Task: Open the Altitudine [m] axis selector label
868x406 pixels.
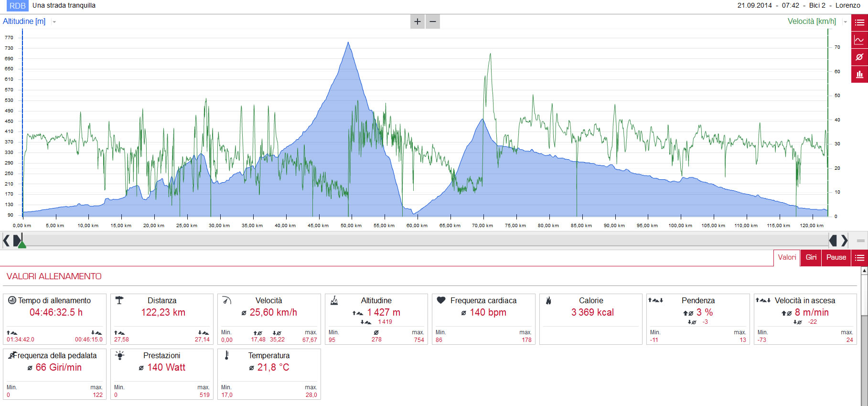Action: 24,22
